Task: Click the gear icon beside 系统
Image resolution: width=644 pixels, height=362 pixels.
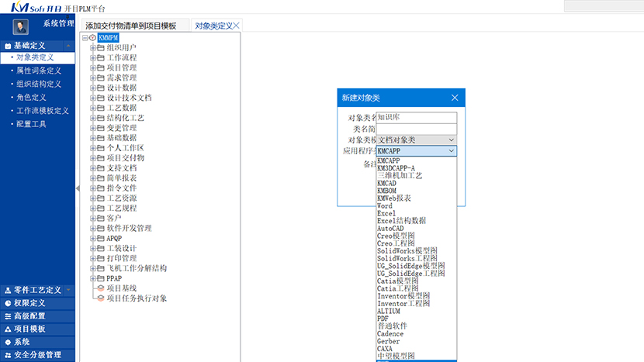Action: click(7, 342)
